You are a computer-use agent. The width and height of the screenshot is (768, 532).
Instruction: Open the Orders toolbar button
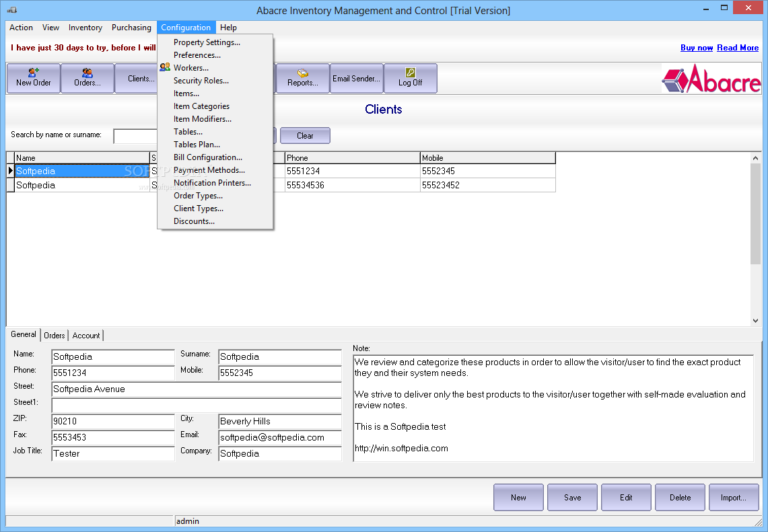pyautogui.click(x=88, y=78)
